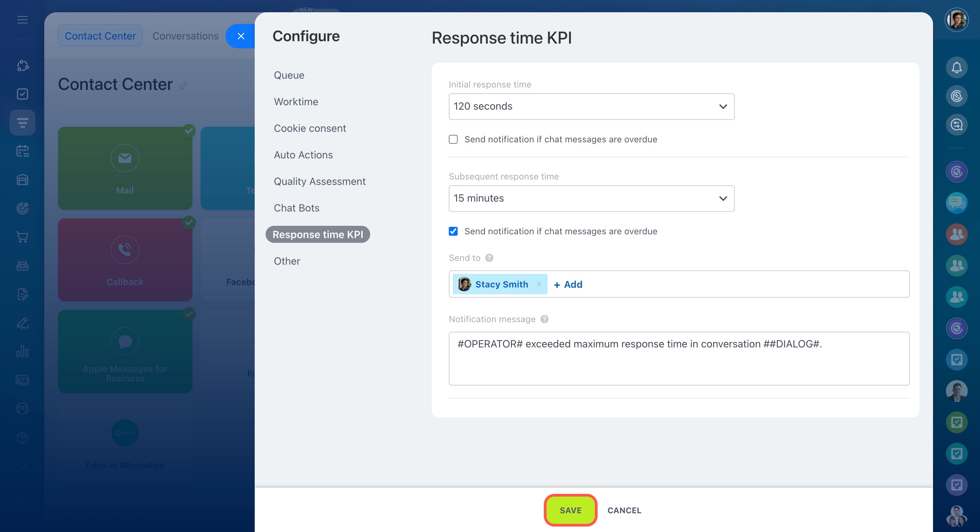
Task: Select Chat Bots in Configure menu
Action: tap(296, 208)
